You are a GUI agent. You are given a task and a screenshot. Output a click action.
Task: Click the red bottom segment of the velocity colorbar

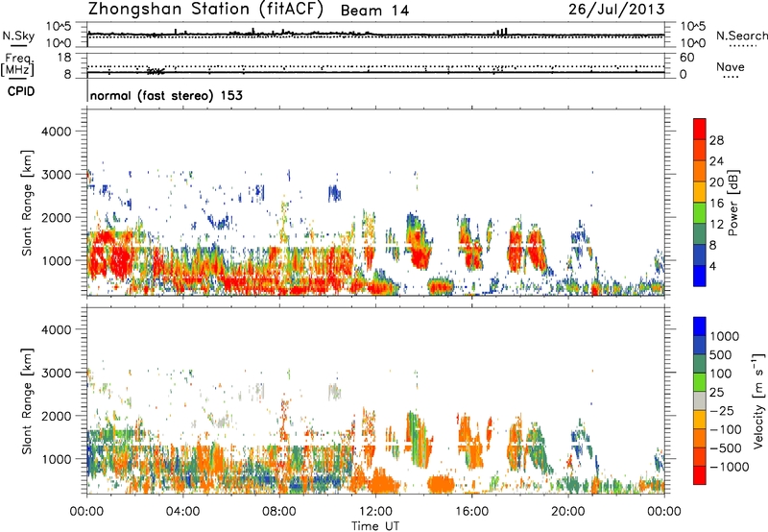click(x=700, y=475)
